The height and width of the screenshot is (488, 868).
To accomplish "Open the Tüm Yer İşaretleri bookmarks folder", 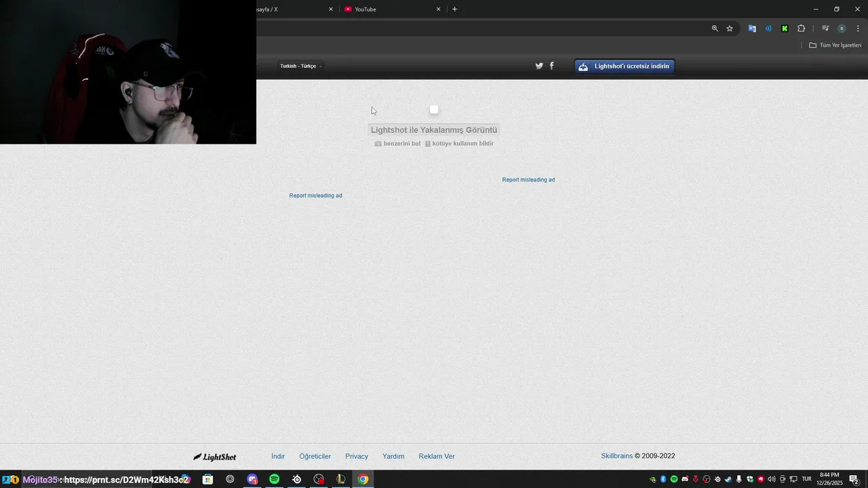I will tap(835, 45).
